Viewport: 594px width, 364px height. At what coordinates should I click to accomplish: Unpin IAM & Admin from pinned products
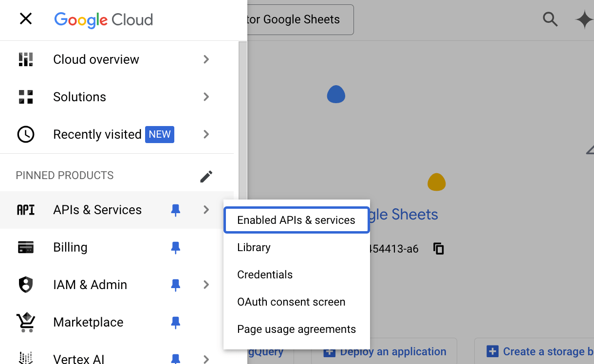pos(176,285)
